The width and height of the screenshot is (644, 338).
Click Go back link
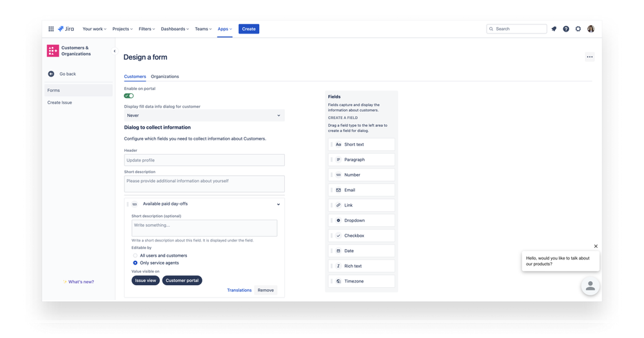tap(67, 74)
